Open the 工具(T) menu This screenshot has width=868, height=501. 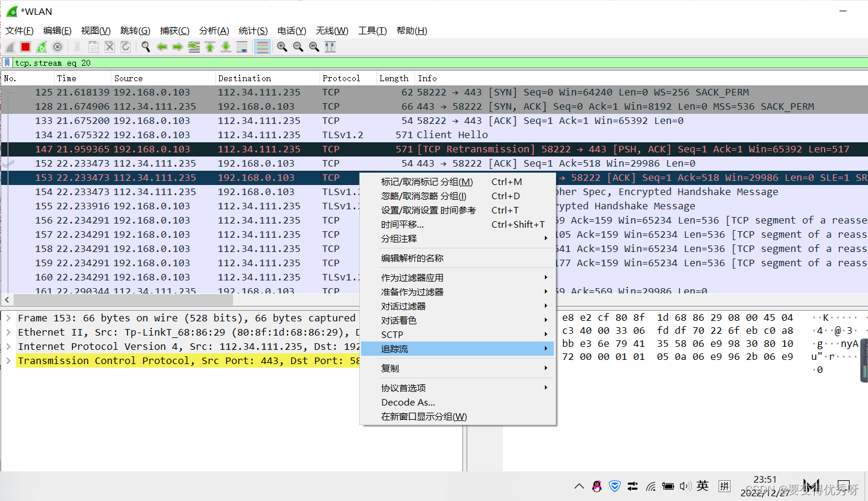click(372, 31)
